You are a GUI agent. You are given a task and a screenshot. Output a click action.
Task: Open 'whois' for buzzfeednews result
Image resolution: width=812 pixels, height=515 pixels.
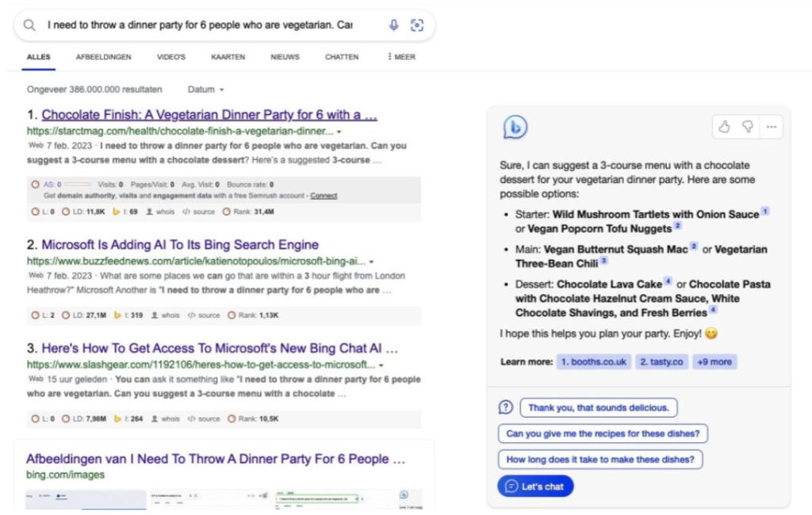(x=166, y=315)
